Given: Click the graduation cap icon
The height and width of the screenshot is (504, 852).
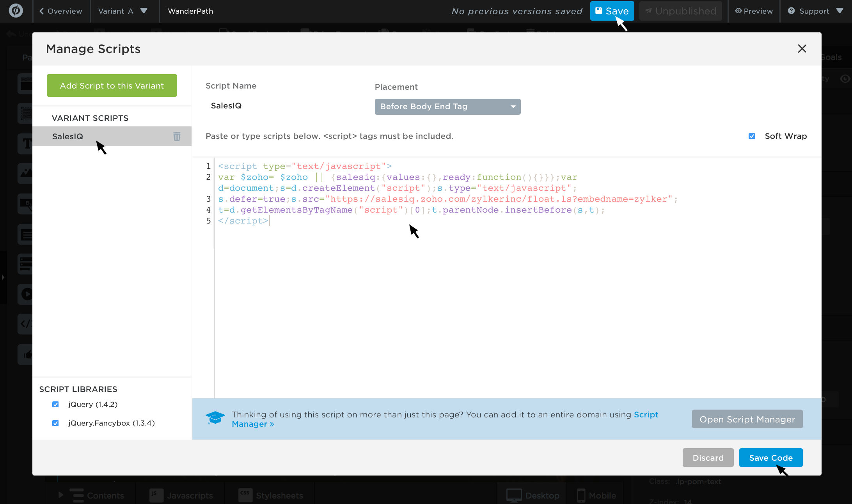Looking at the screenshot, I should pyautogui.click(x=215, y=418).
